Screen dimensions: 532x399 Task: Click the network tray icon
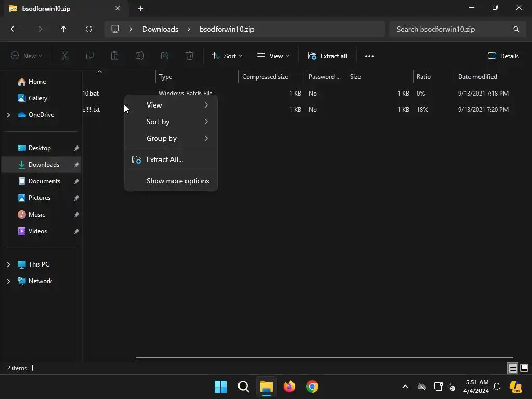(438, 387)
